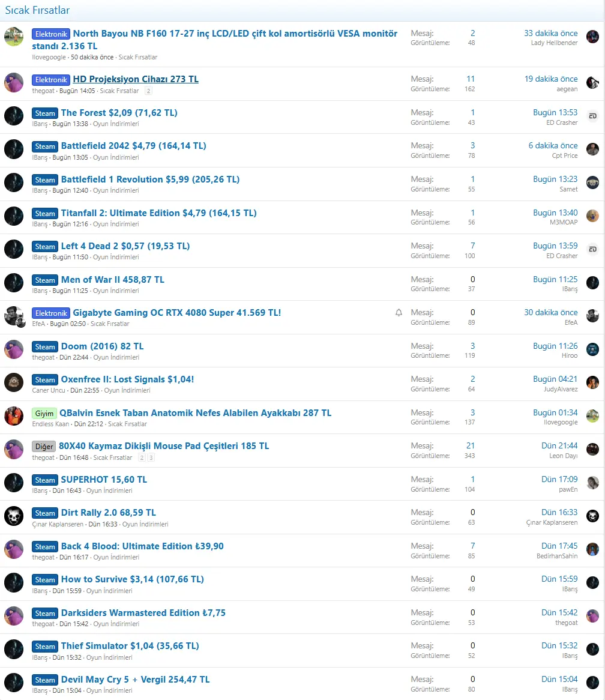Screen dimensions: 605x700
Task: Click ED Crasher avatar on Left 4 Dead 2 row
Action: click(x=592, y=249)
